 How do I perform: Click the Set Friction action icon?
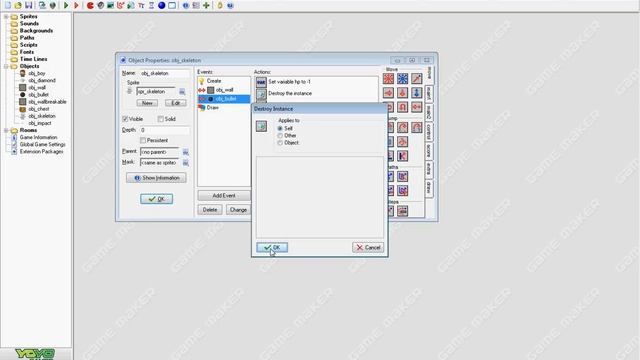click(417, 107)
